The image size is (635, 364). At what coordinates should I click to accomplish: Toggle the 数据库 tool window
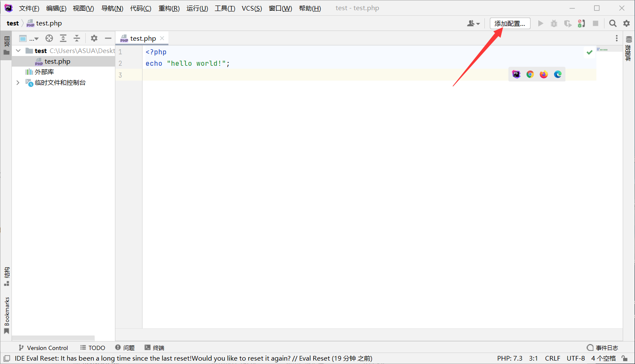pyautogui.click(x=629, y=48)
